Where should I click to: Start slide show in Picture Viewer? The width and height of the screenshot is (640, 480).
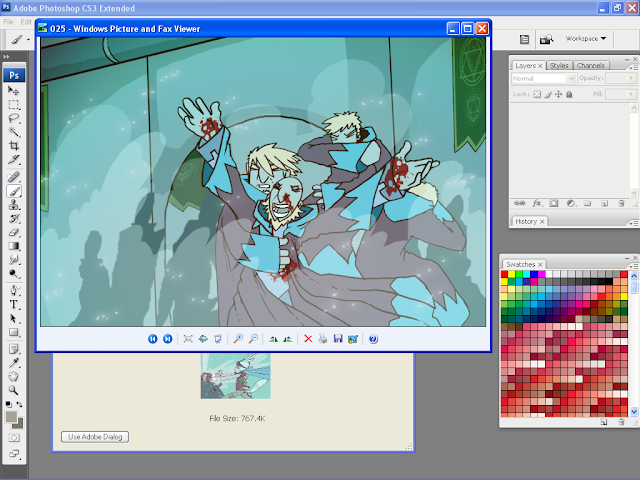click(x=218, y=339)
